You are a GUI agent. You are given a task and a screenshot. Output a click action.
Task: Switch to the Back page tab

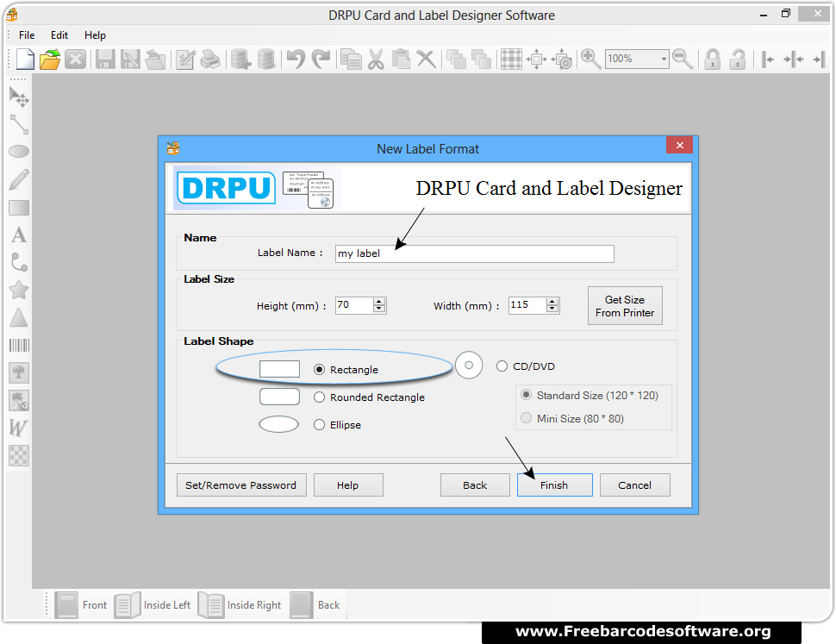click(x=315, y=605)
